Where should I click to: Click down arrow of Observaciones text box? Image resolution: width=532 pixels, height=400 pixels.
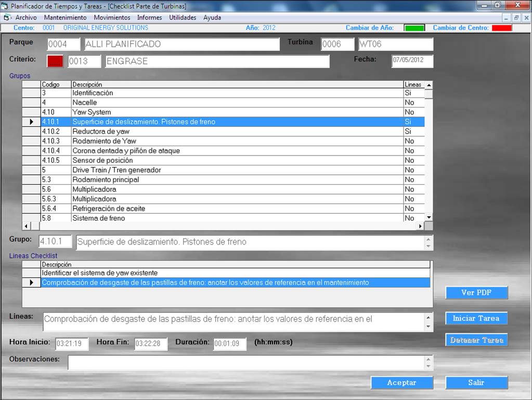click(x=429, y=366)
